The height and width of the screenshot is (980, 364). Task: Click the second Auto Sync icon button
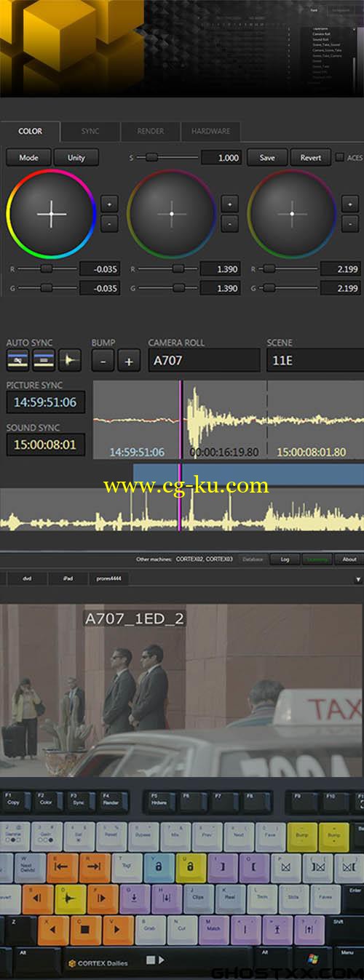click(44, 359)
